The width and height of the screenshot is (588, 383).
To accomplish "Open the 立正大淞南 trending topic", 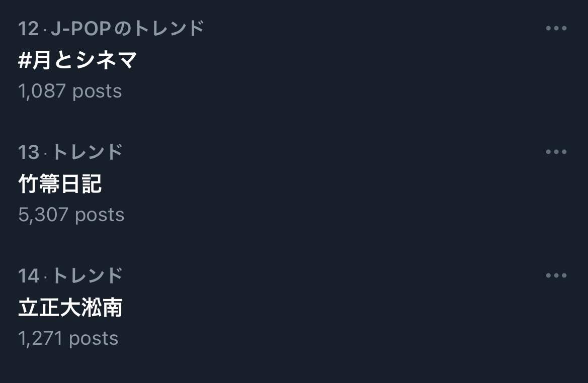I will (x=70, y=308).
